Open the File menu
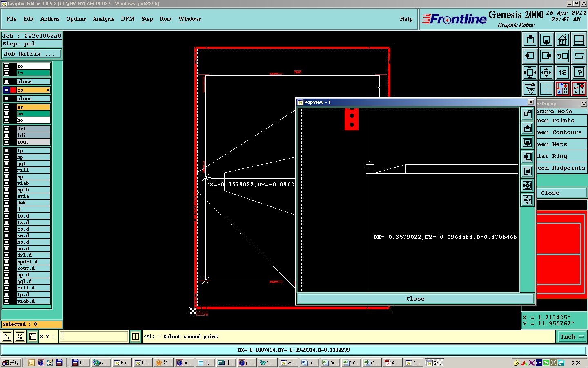 11,19
